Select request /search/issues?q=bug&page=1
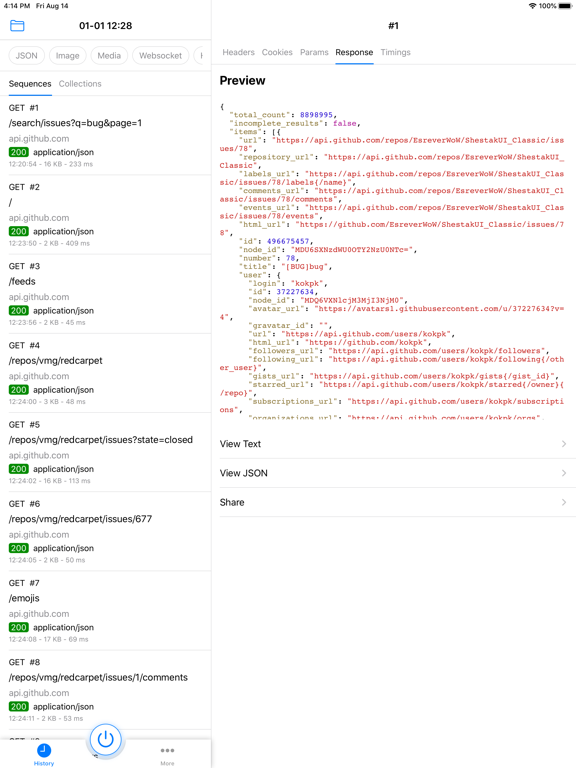The image size is (576, 768). [105, 135]
